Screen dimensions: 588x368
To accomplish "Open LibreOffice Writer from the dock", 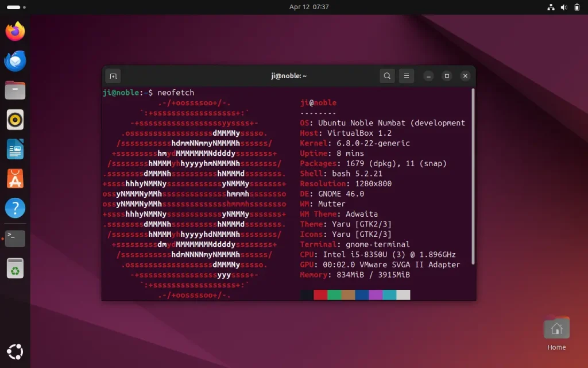I will coord(15,149).
